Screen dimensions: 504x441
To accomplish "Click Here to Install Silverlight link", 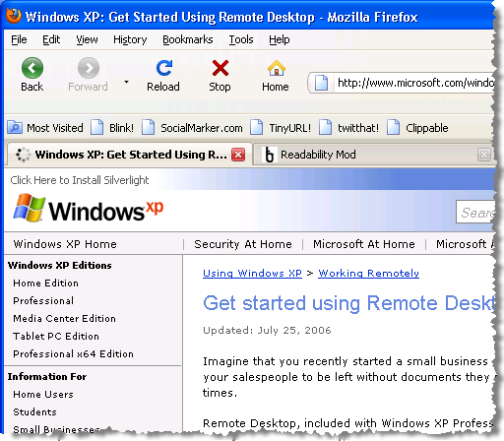I will click(80, 180).
